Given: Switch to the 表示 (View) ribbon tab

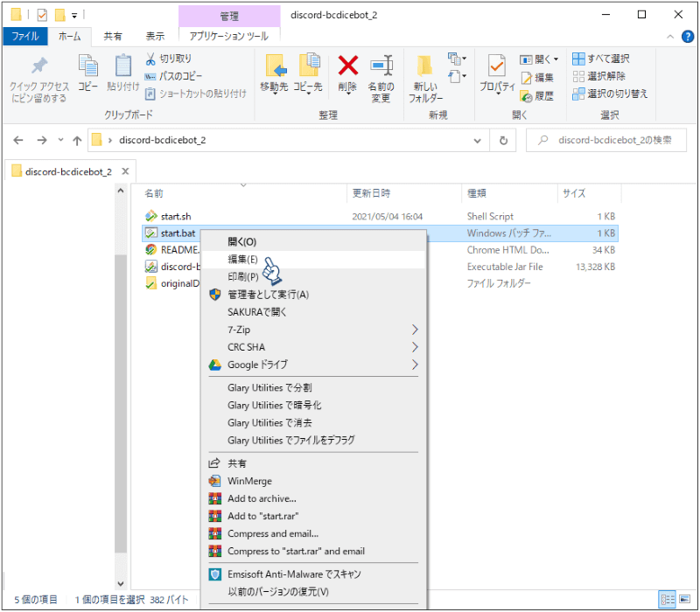Looking at the screenshot, I should [155, 36].
